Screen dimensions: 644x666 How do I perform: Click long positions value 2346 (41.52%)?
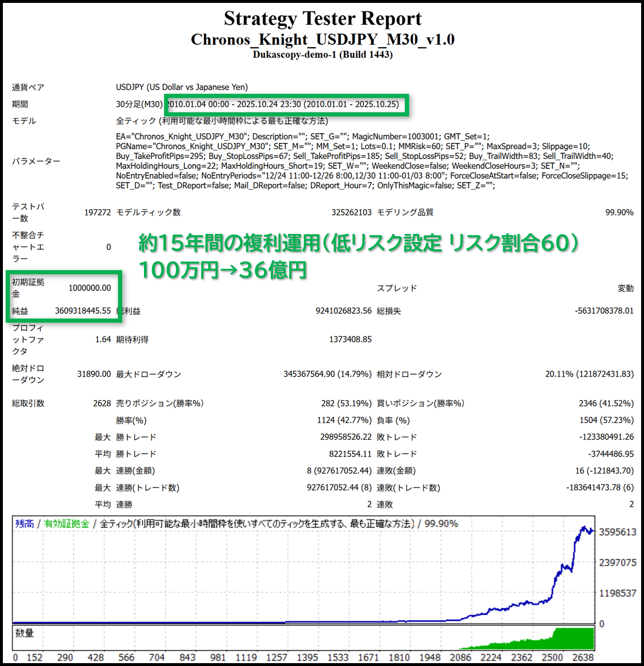(x=606, y=403)
